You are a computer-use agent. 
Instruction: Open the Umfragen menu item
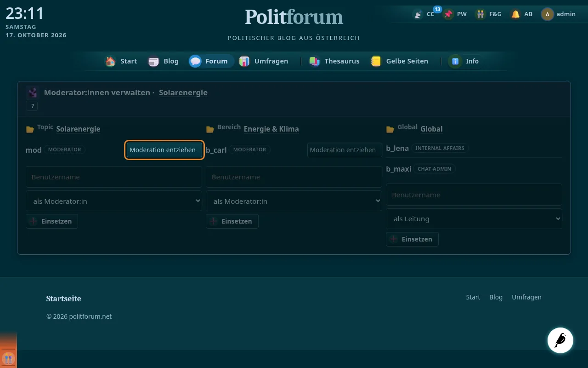[264, 61]
